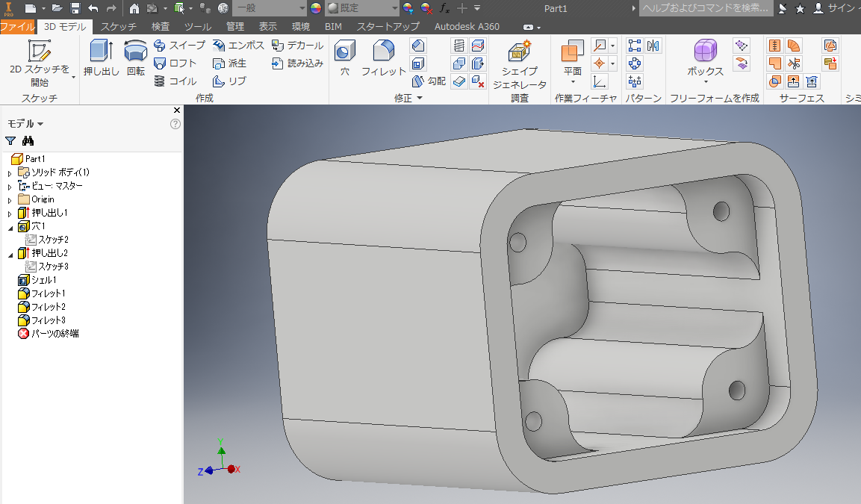The image size is (861, 504).
Task: Select シェル1 in the model browser
Action: [x=43, y=280]
